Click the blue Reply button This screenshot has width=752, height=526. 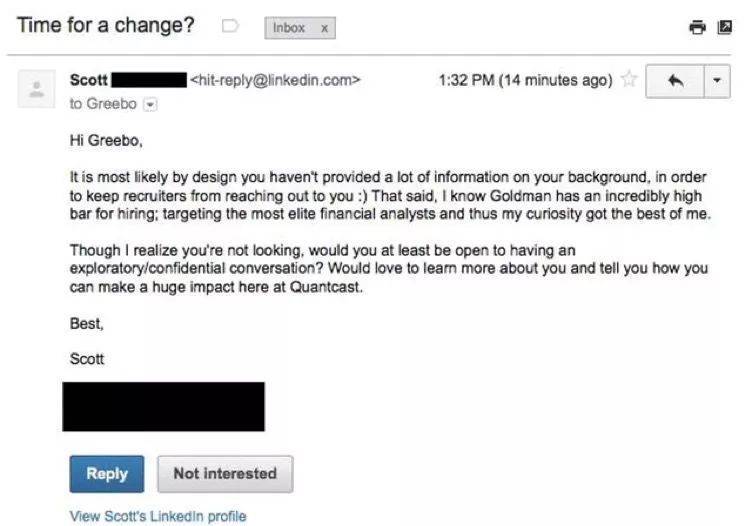coord(106,474)
